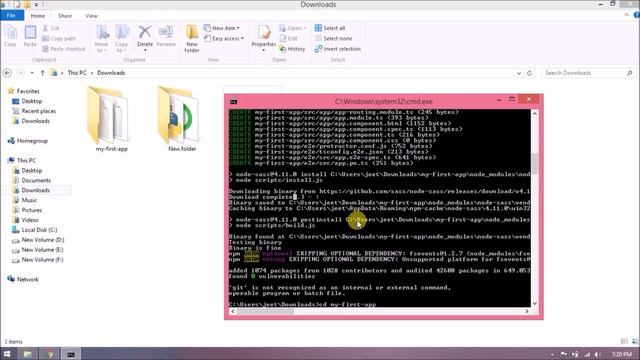Select New Volume (D:) drive
This screenshot has height=360, width=640.
pyautogui.click(x=42, y=240)
